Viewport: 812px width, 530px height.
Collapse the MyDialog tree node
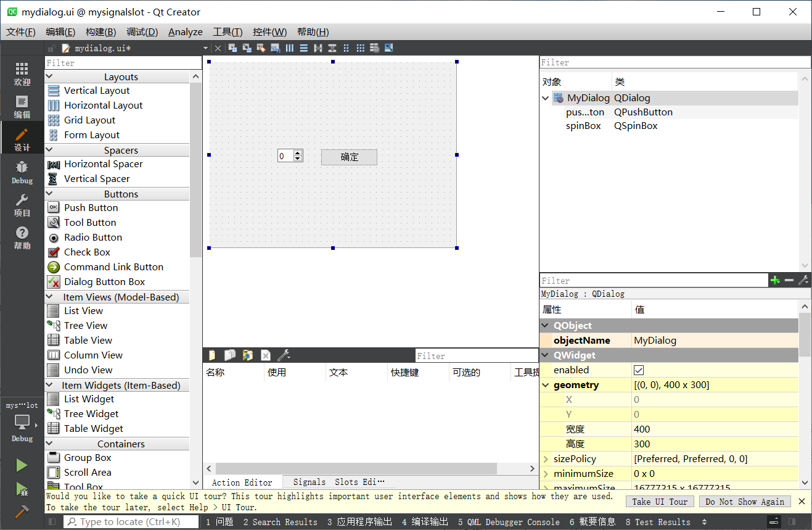pyautogui.click(x=546, y=98)
